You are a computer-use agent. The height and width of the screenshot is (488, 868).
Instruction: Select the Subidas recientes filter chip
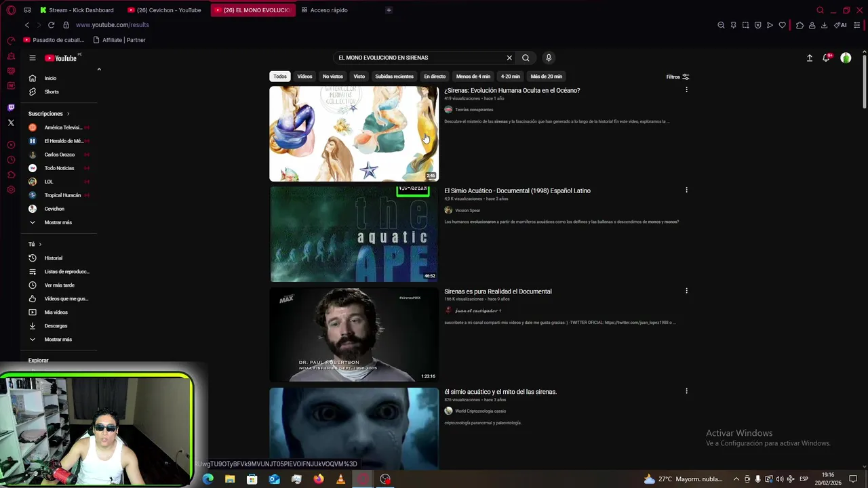coord(394,77)
